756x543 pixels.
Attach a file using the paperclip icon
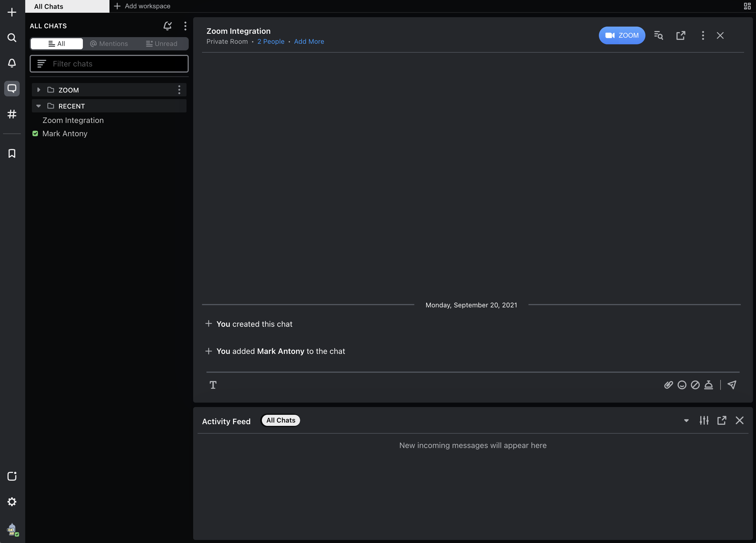(668, 385)
